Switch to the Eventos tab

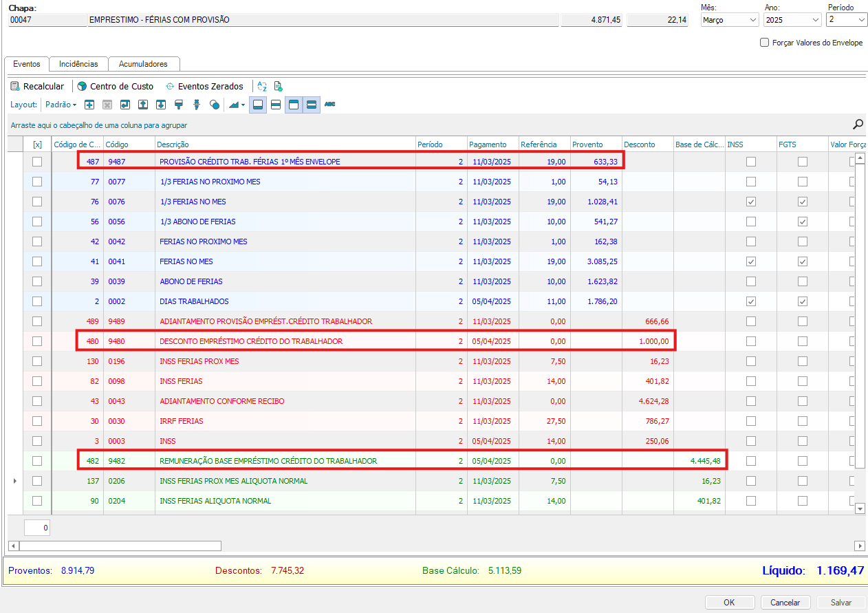click(27, 64)
